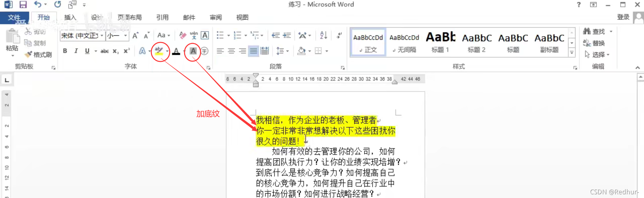Open the borders dropdown arrow
The width and height of the screenshot is (644, 198).
tap(327, 51)
